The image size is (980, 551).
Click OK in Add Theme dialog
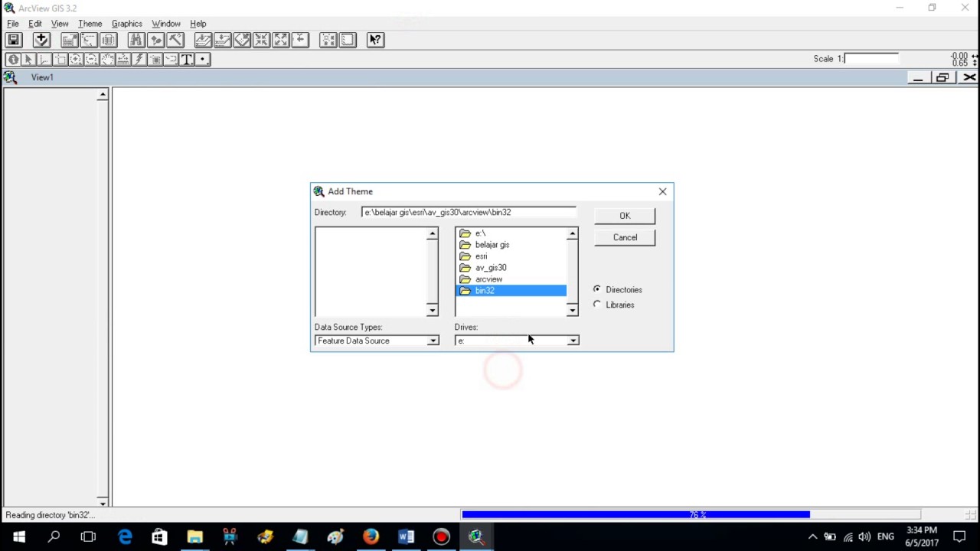pyautogui.click(x=625, y=216)
